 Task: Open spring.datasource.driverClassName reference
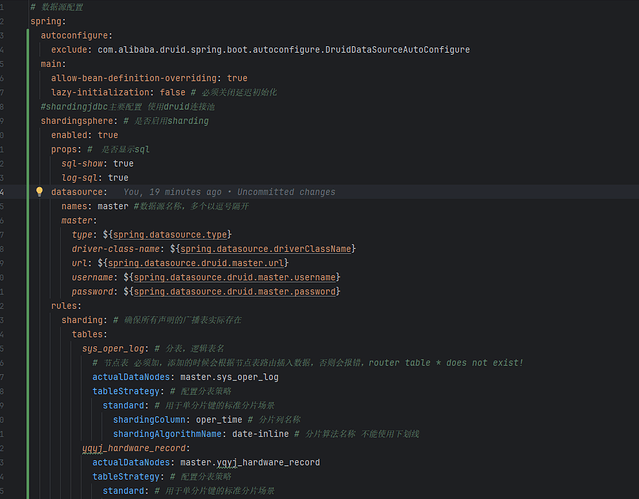pyautogui.click(x=266, y=249)
